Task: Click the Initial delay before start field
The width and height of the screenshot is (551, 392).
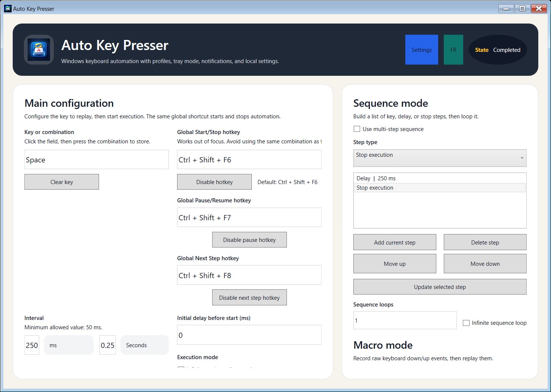Action: (x=249, y=335)
